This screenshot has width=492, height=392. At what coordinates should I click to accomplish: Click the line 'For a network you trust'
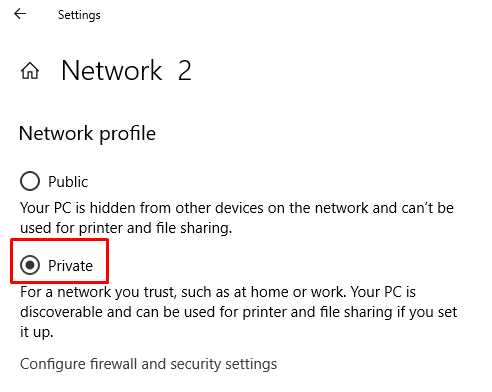[218, 292]
